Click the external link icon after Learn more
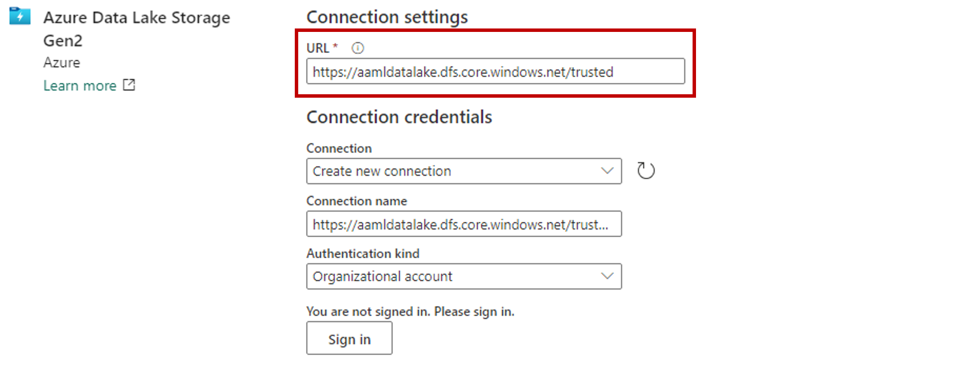980x379 pixels. coord(129,85)
